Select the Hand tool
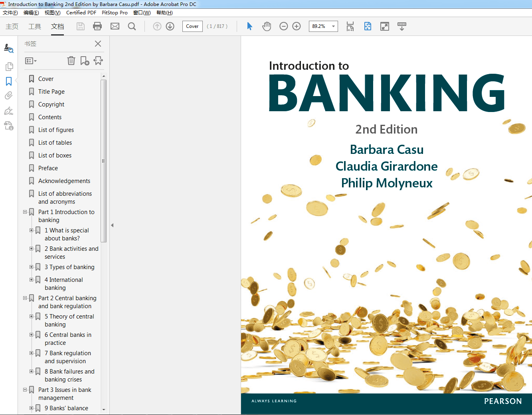 [x=266, y=26]
